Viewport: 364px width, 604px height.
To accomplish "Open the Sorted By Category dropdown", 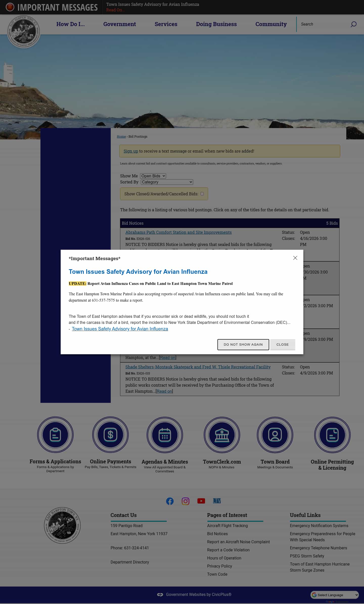I will (167, 182).
